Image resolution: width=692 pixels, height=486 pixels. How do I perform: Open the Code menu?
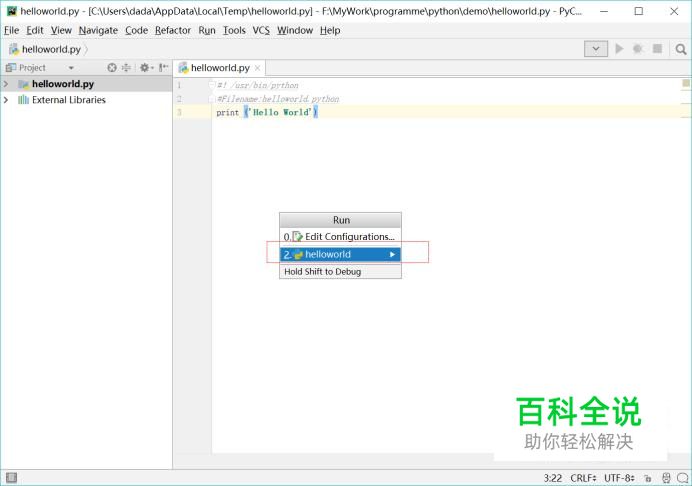click(136, 30)
